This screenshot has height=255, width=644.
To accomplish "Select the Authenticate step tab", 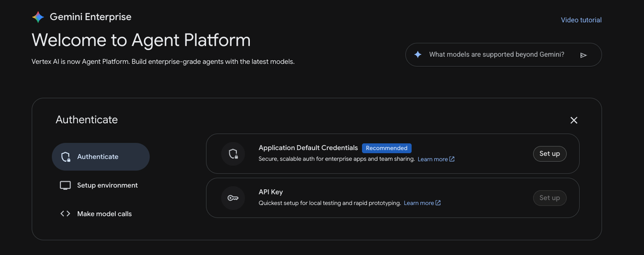I will [101, 157].
